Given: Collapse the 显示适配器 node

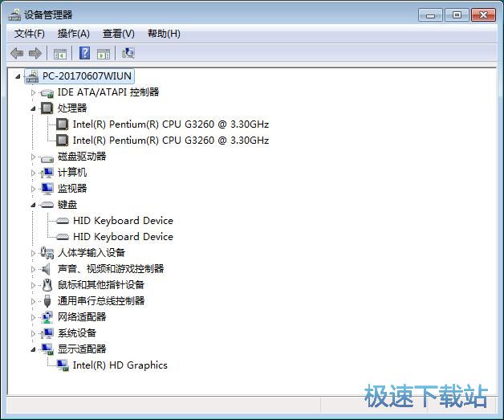Looking at the screenshot, I should click(33, 349).
